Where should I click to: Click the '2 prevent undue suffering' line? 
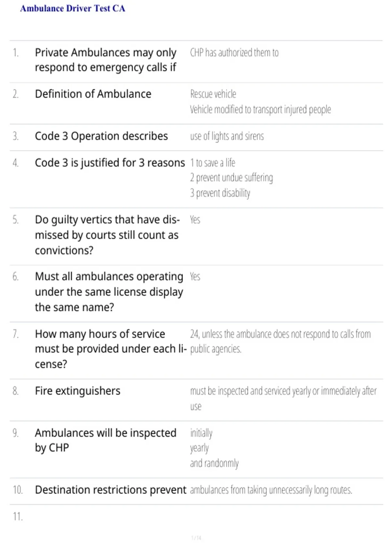(232, 178)
